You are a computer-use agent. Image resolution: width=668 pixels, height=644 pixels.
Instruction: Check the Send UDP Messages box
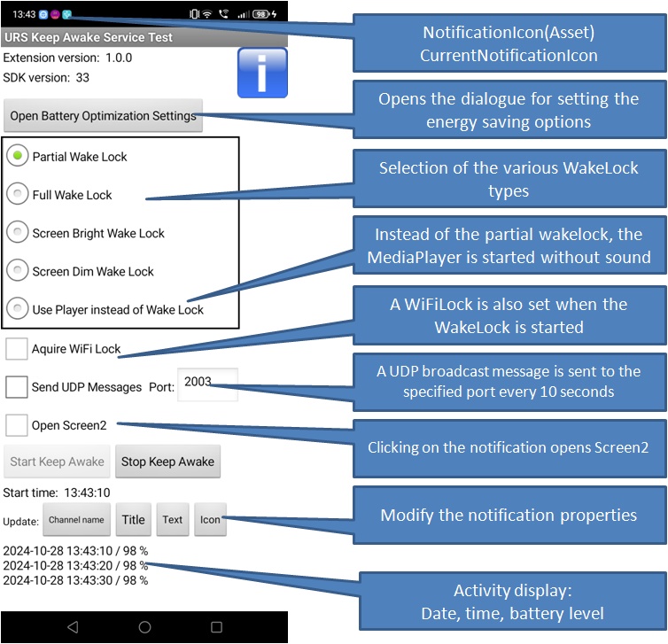tap(17, 387)
